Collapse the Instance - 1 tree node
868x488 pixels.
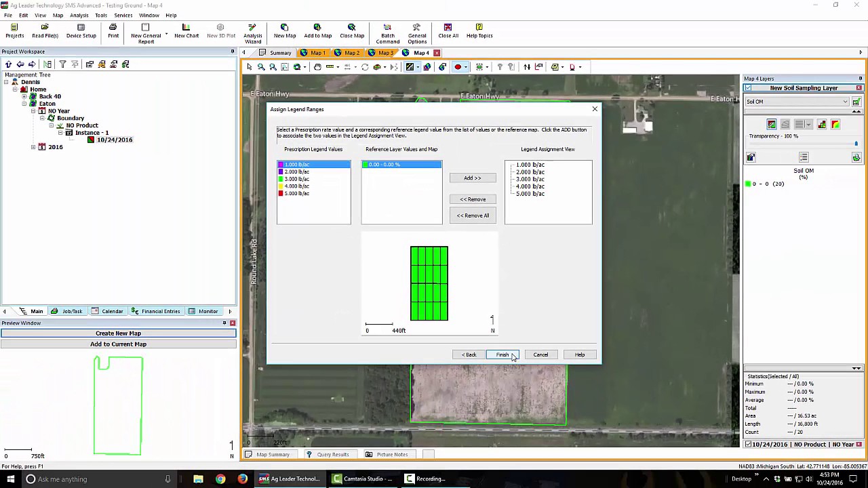[60, 133]
